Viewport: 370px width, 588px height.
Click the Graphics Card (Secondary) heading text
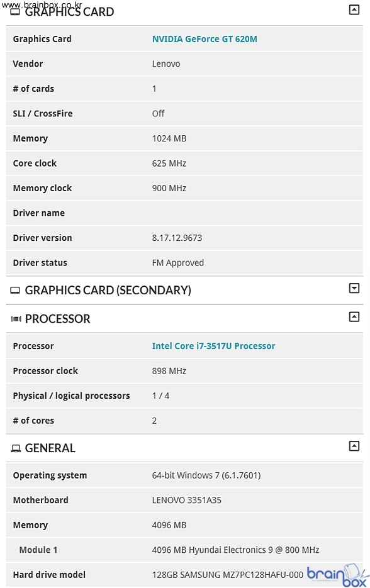click(108, 290)
